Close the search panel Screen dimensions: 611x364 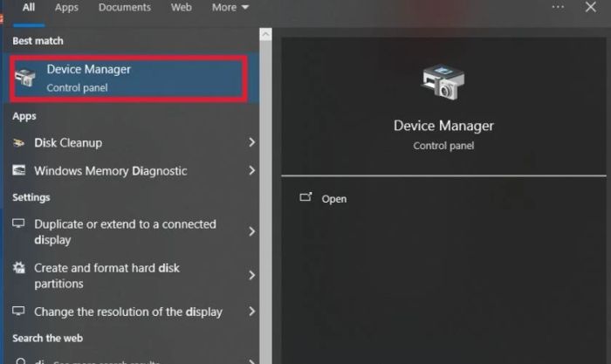point(590,7)
